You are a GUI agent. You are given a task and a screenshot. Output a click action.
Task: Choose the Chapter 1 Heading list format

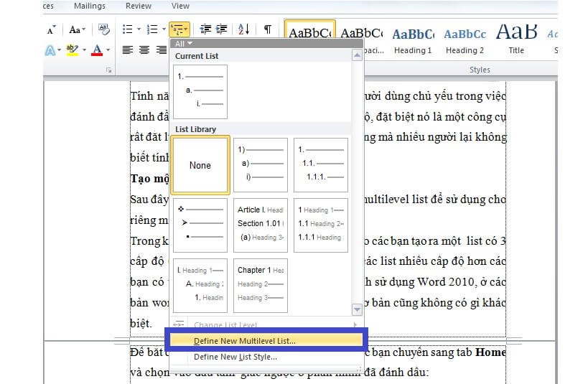point(261,286)
